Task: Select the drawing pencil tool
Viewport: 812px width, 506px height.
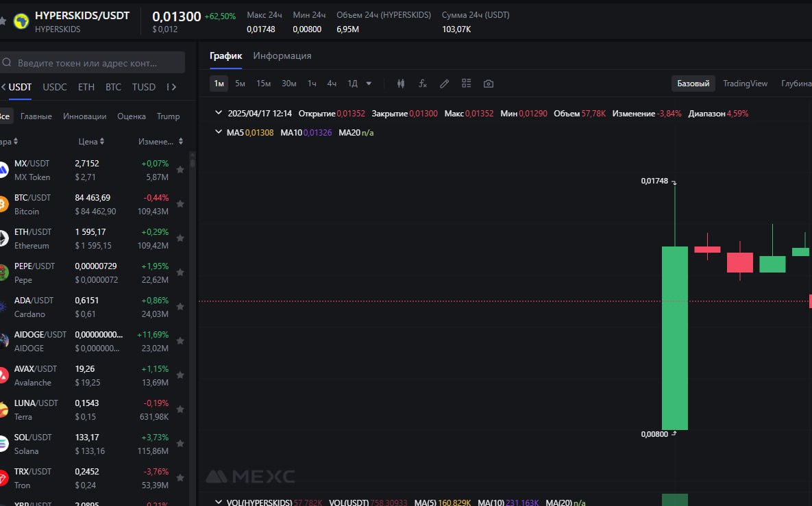Action: (444, 84)
